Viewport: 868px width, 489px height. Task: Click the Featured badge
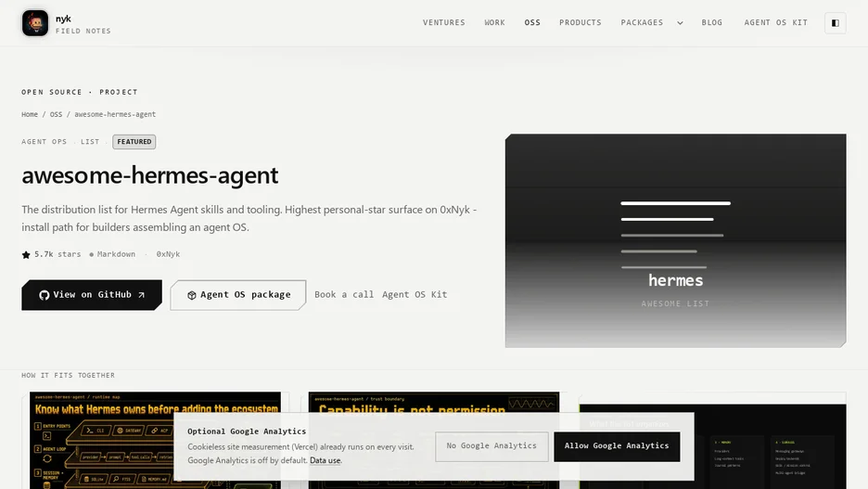click(134, 142)
